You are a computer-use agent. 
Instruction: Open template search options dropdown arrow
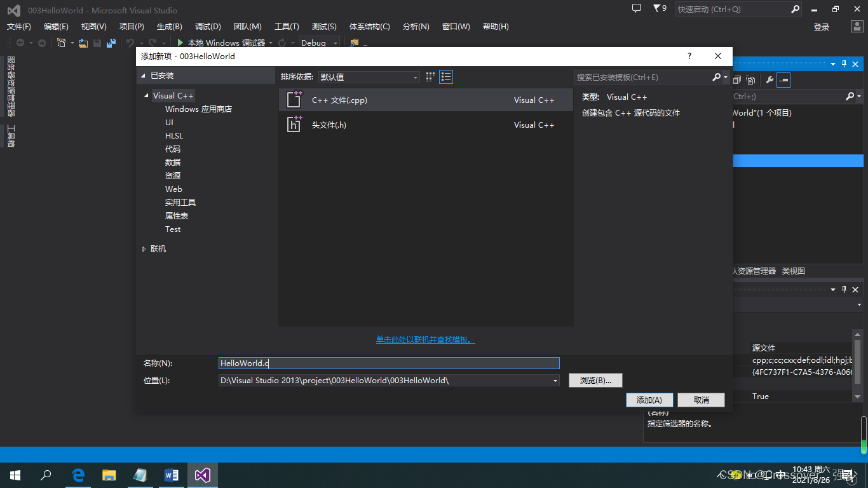(725, 78)
